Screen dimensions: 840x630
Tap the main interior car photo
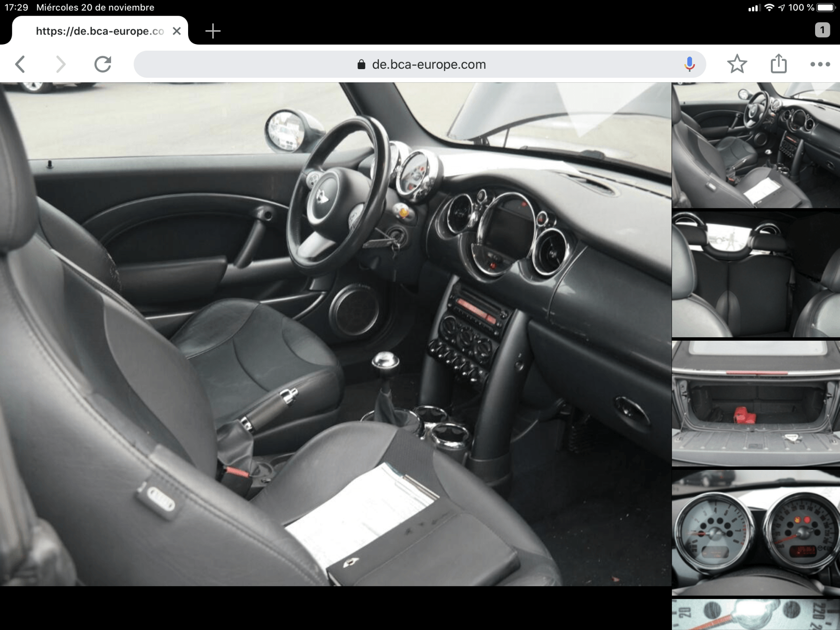tap(336, 334)
